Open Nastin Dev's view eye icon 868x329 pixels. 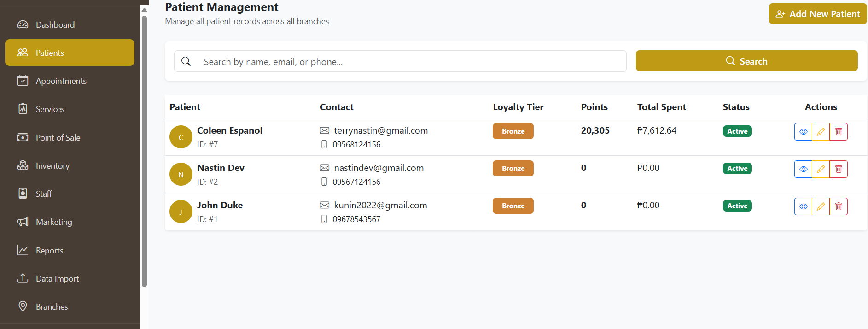point(803,169)
